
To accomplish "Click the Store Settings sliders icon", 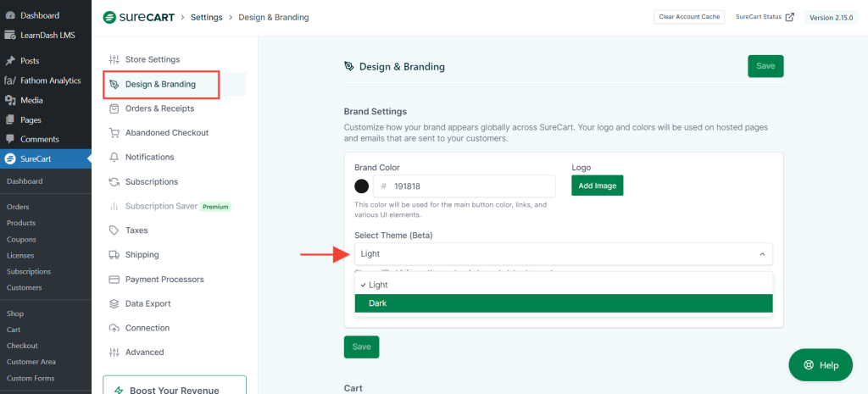I will [114, 59].
